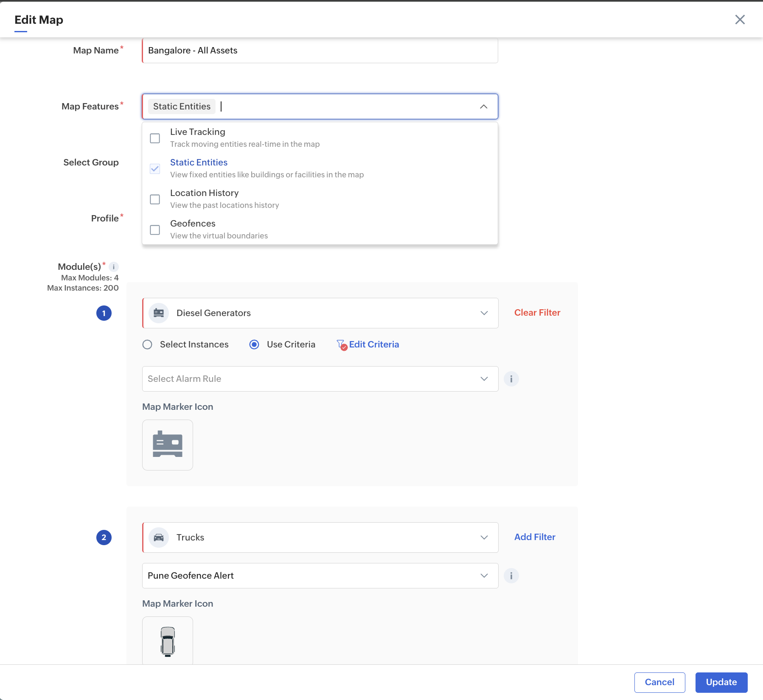Click info icon next to Pune Geofence Alert
The width and height of the screenshot is (763, 700).
coord(511,576)
